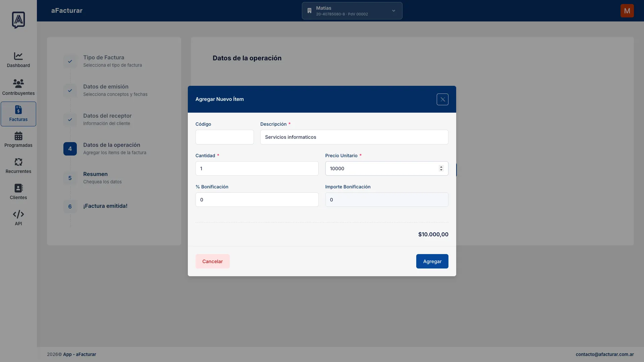
Task: Click Datos de la operación heading
Action: [247, 58]
